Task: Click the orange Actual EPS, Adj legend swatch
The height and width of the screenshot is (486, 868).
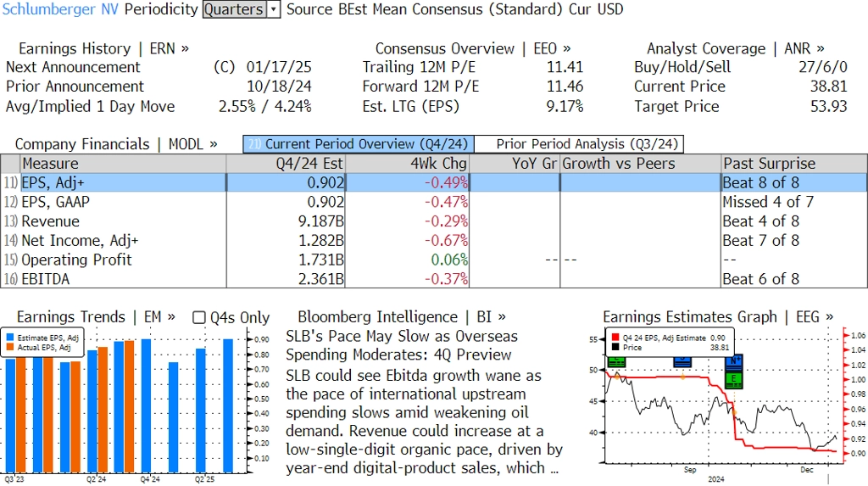Action: [10, 348]
